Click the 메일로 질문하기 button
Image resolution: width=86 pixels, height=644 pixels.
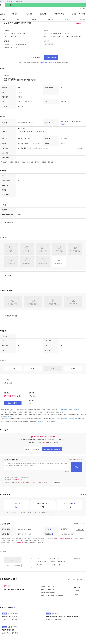pos(57,483)
